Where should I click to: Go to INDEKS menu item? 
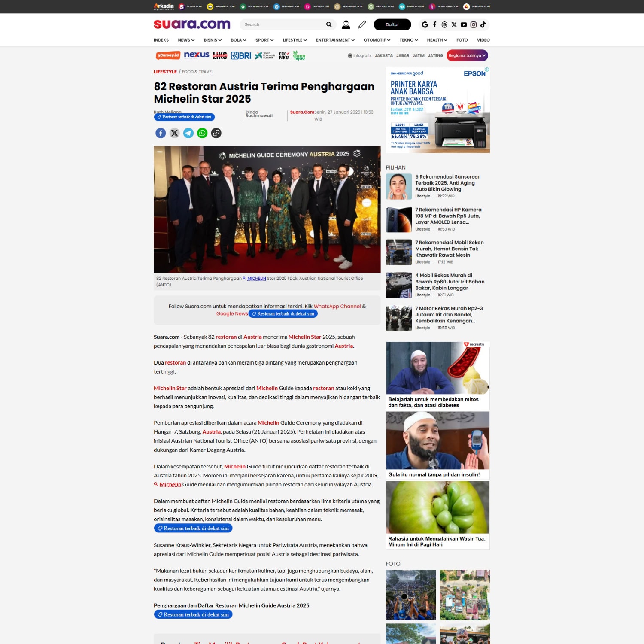(x=161, y=40)
